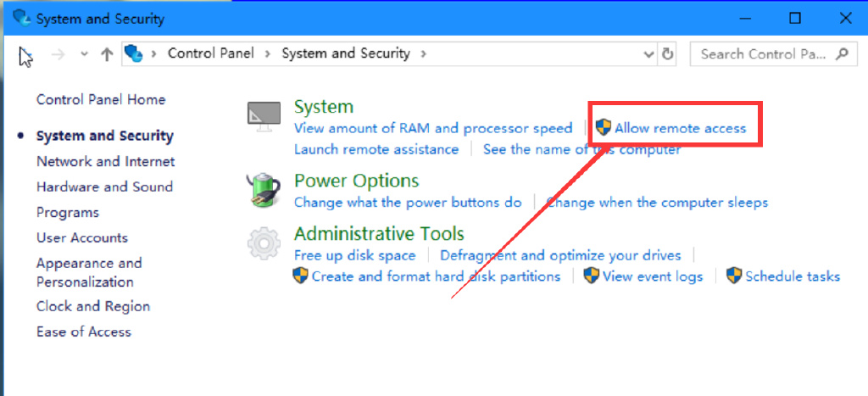Click the Control Panel icon in address bar
868x396 pixels.
133,53
